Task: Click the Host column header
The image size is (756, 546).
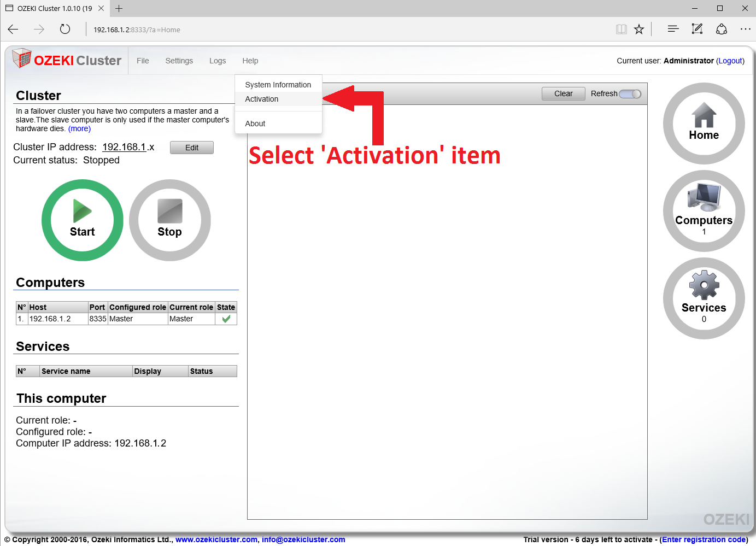Action: [x=58, y=307]
